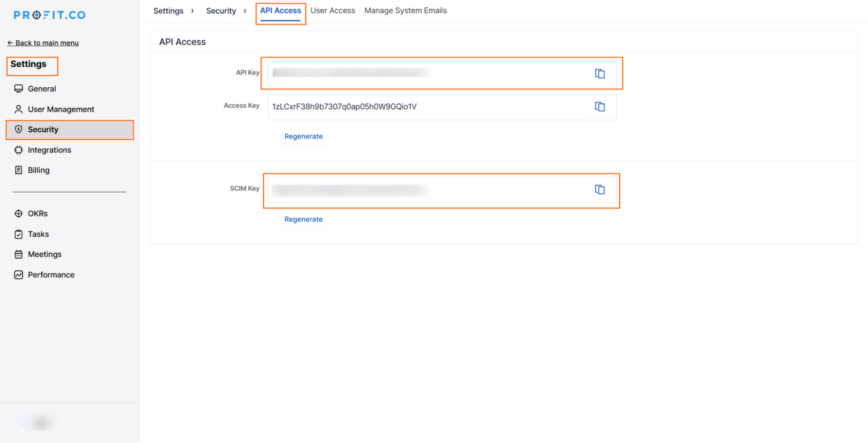Go back to main menu
The image size is (868, 443).
coord(43,43)
